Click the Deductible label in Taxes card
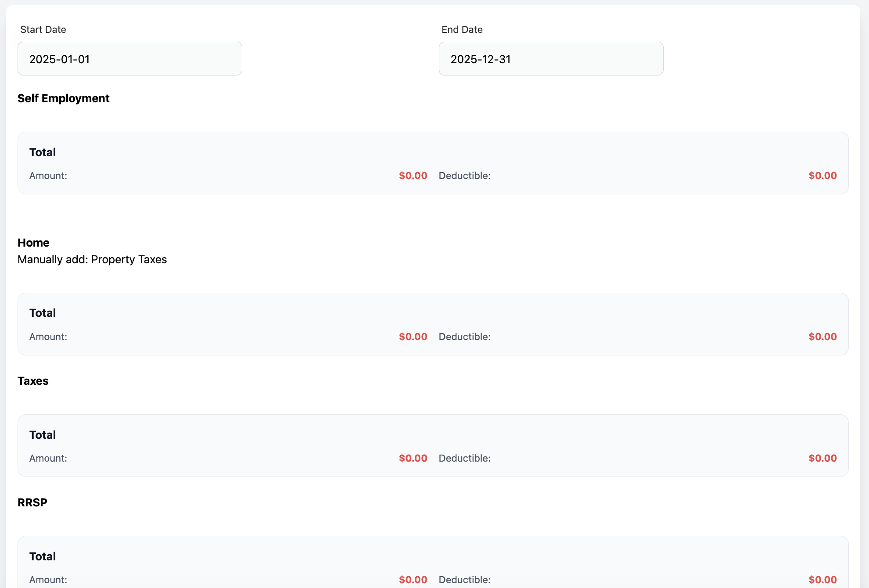The image size is (869, 588). click(464, 458)
